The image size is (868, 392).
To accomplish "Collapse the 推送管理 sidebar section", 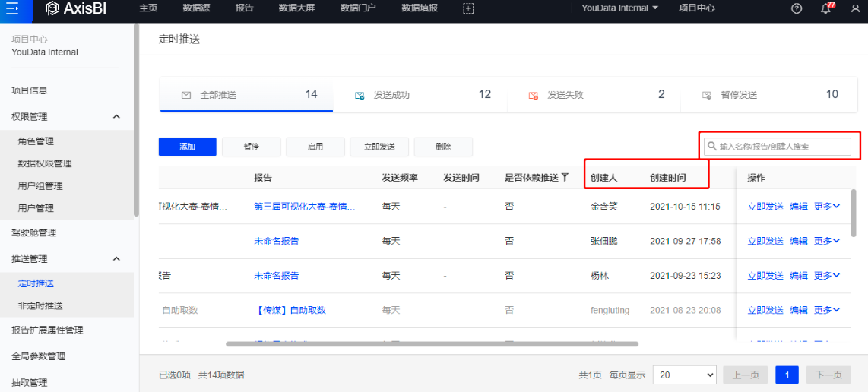I will (116, 259).
